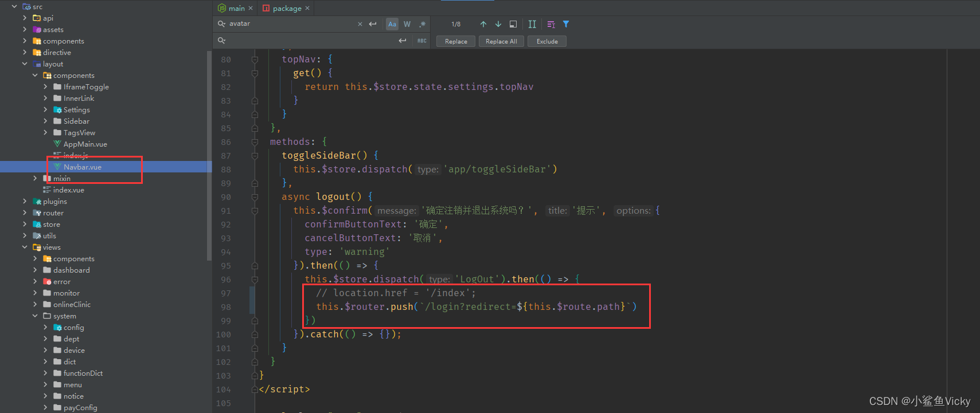Collapse the src folder
This screenshot has height=413, width=980.
pos(14,6)
